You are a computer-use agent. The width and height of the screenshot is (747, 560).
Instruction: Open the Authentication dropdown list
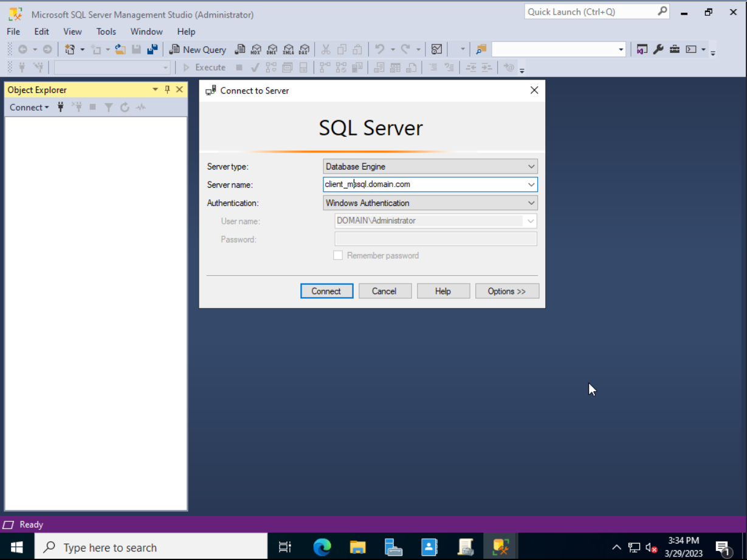tap(531, 203)
